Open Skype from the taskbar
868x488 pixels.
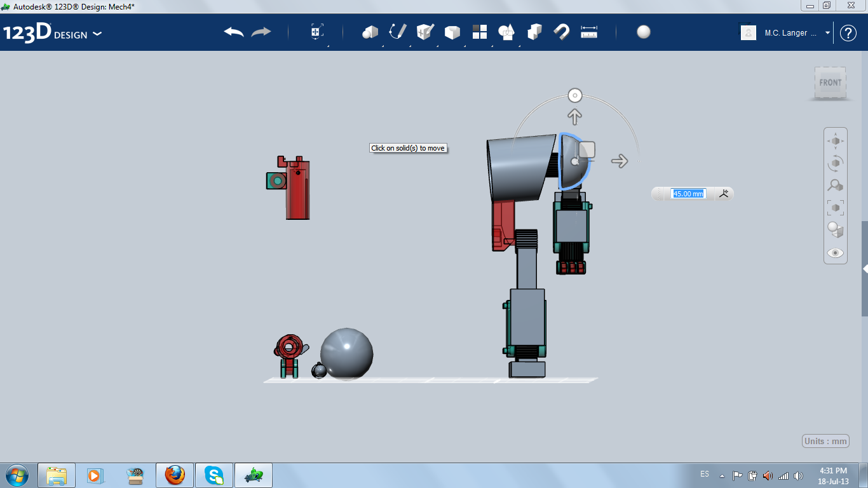[214, 475]
